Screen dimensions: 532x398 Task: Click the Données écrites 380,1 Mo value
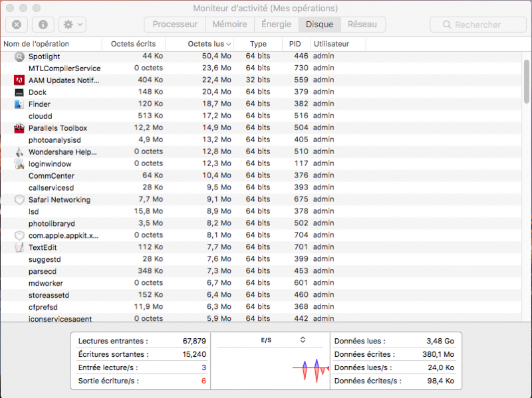438,354
